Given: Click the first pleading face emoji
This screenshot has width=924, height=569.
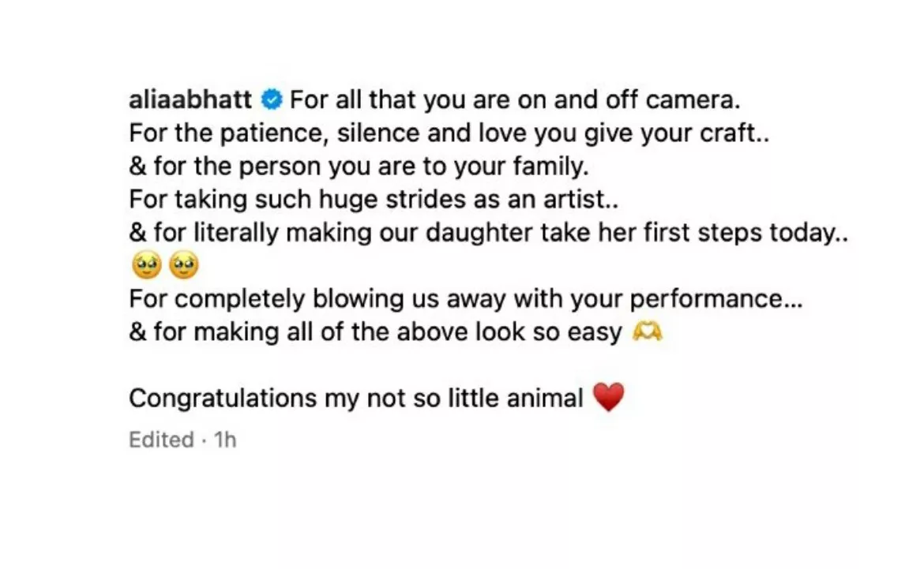Looking at the screenshot, I should pyautogui.click(x=147, y=268).
